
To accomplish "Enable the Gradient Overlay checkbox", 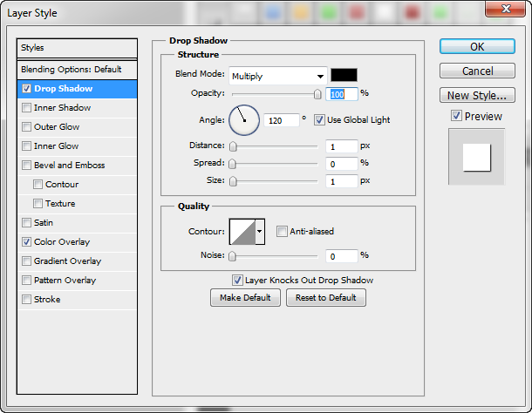I will click(26, 261).
